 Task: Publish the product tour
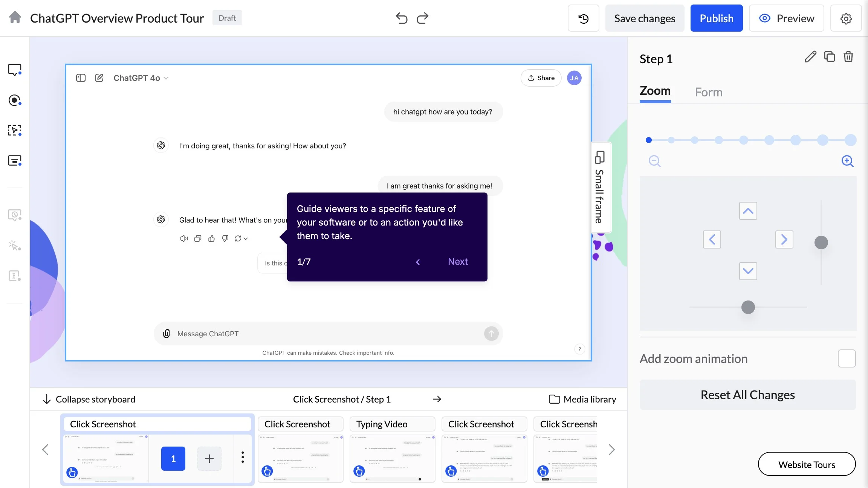pos(717,18)
